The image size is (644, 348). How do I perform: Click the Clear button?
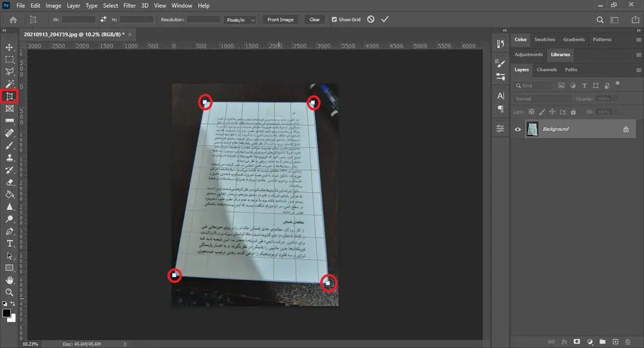click(315, 20)
